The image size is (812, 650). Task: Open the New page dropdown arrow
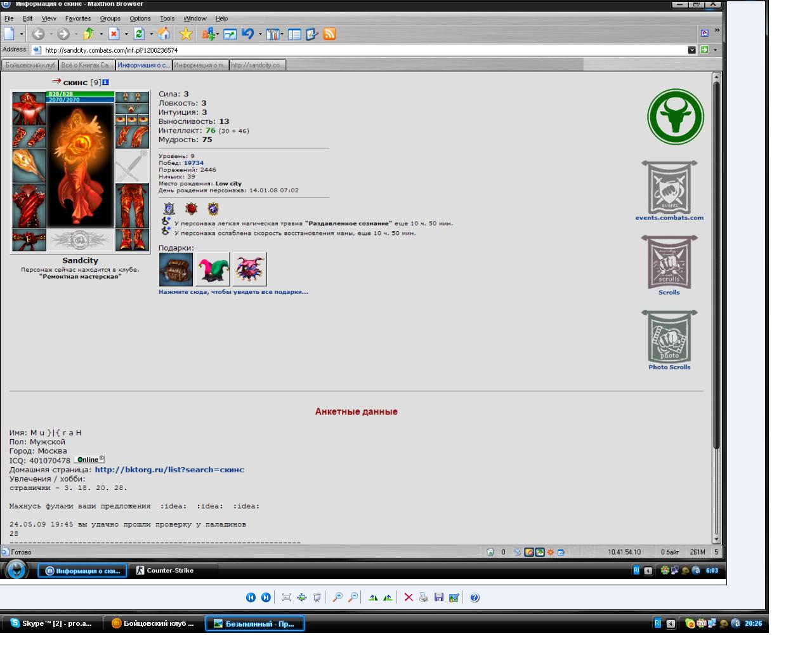pos(22,34)
